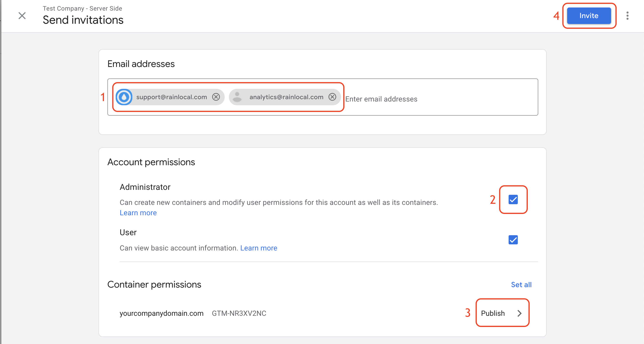Image resolution: width=644 pixels, height=344 pixels.
Task: Open Learn more under Administrator description
Action: click(138, 213)
